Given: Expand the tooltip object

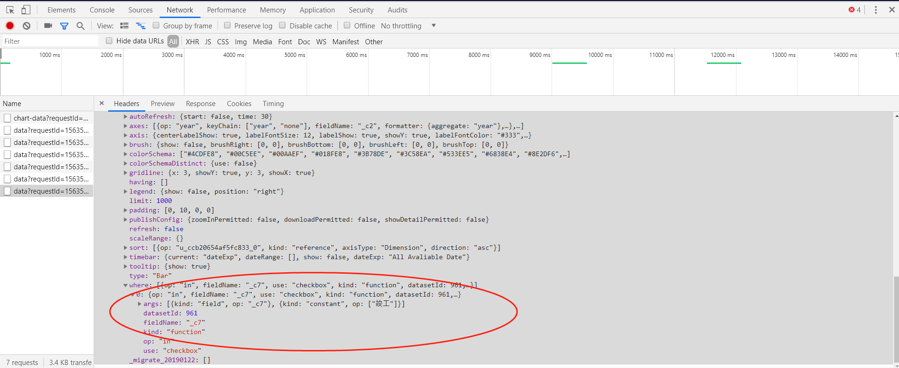Looking at the screenshot, I should (x=126, y=267).
